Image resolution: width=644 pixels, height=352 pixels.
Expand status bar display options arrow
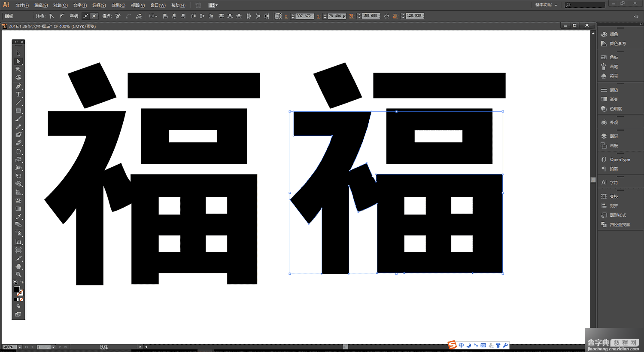[140, 347]
